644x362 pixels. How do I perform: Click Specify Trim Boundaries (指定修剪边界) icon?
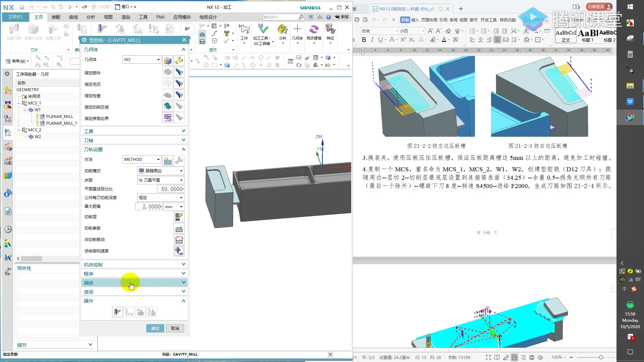168,118
